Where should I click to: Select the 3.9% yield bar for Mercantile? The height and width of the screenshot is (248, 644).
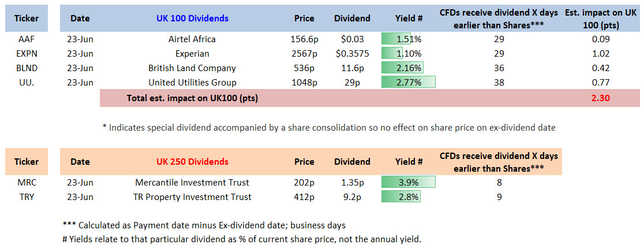coord(409,183)
